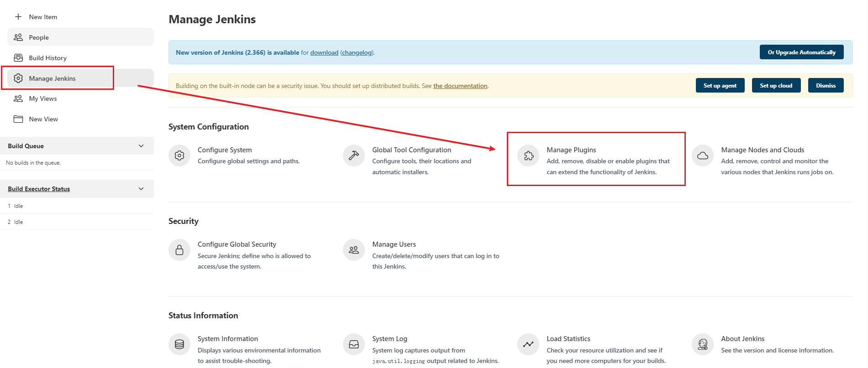Click the Set up cloud button
This screenshot has width=868, height=368.
coord(776,85)
